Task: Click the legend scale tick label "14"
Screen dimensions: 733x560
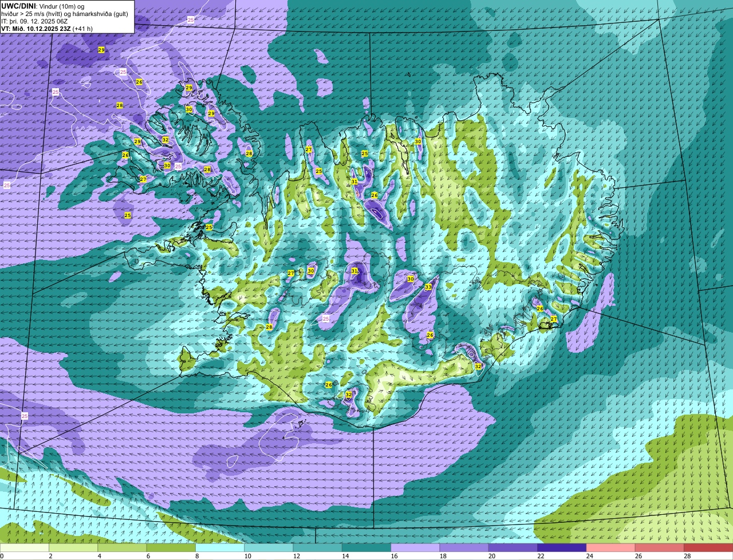Action: (x=345, y=555)
